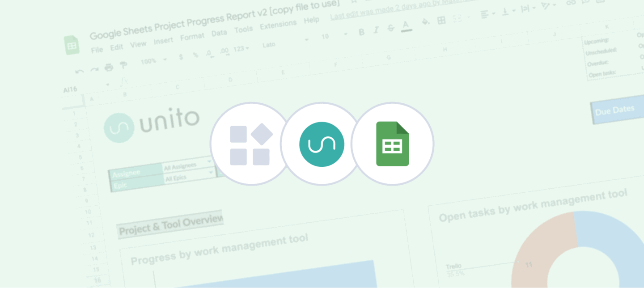Open the Data menu

[219, 33]
